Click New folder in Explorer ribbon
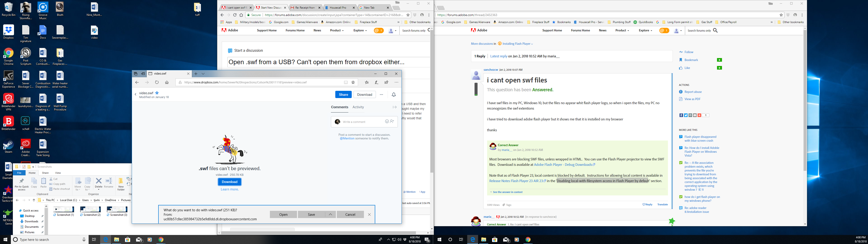Screen dimensions: 868x244 click(x=121, y=184)
